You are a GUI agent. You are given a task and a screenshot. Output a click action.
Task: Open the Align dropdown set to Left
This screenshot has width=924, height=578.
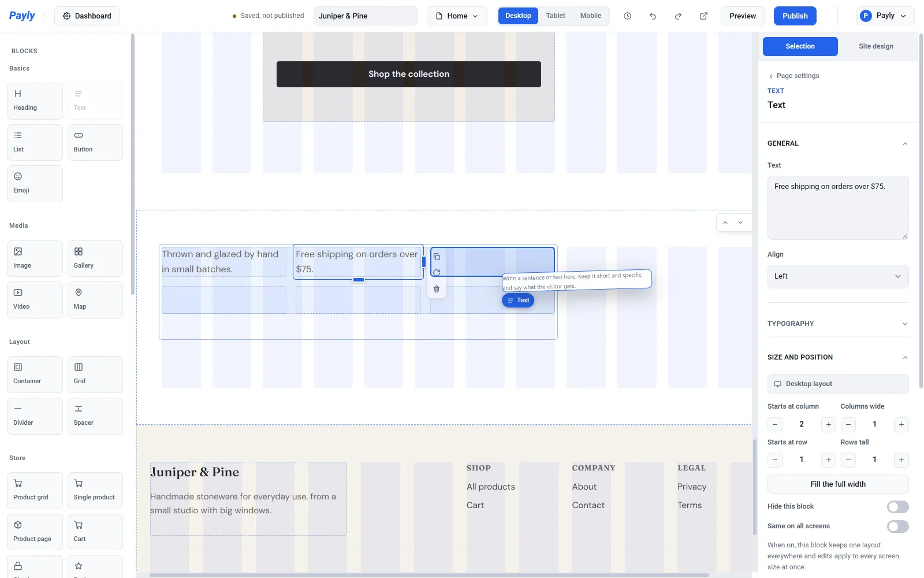(838, 276)
